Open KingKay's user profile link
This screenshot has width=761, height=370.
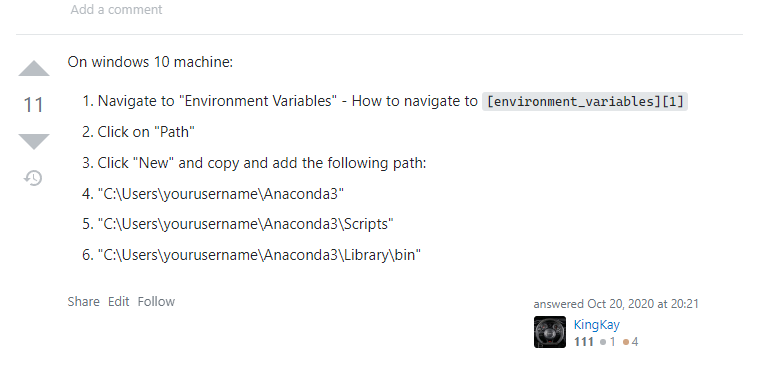596,324
